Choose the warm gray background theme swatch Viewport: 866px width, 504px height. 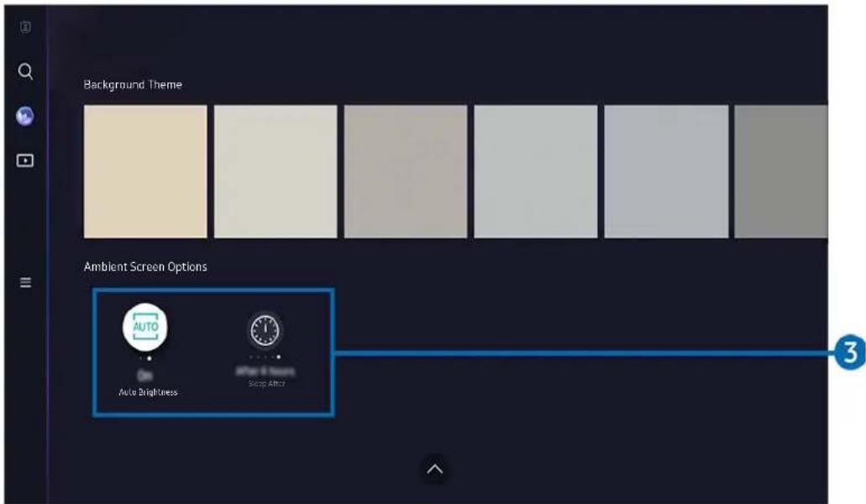pyautogui.click(x=406, y=171)
